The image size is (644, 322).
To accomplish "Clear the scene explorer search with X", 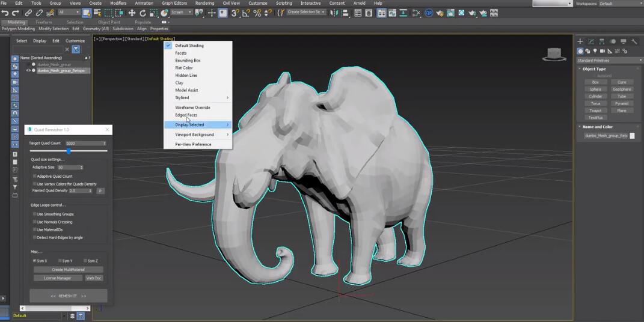I will [67, 49].
